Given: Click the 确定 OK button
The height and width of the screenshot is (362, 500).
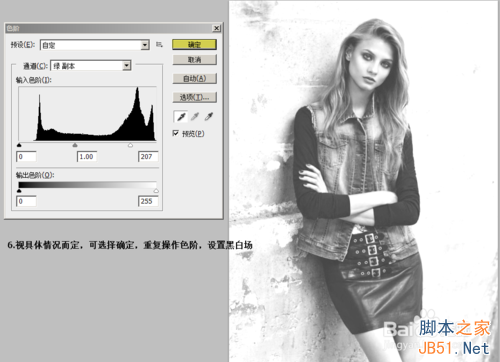Looking at the screenshot, I should click(x=195, y=45).
